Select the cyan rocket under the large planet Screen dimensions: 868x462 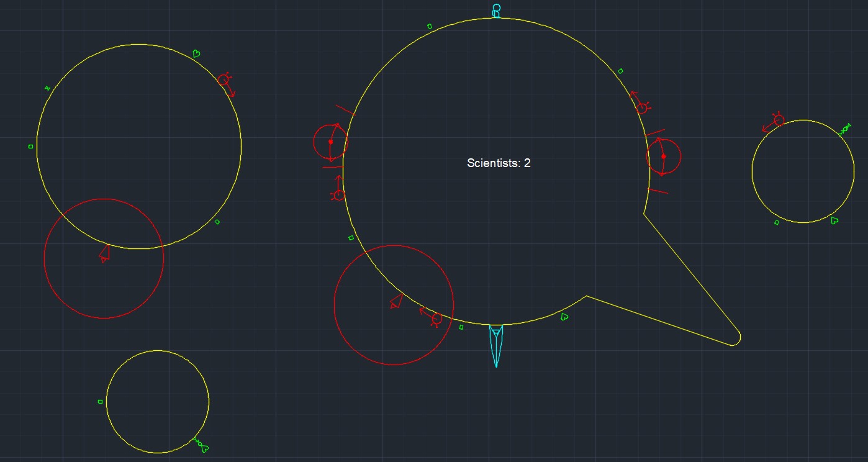point(496,343)
